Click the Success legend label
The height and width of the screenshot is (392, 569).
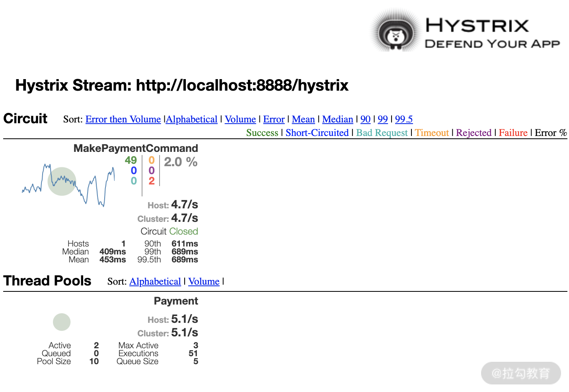[262, 133]
